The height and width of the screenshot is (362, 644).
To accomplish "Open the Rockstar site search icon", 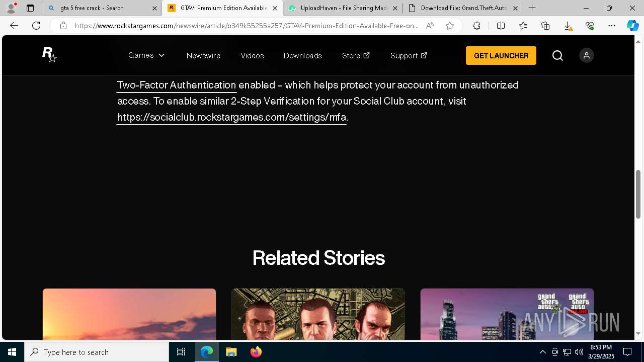I will pyautogui.click(x=557, y=56).
